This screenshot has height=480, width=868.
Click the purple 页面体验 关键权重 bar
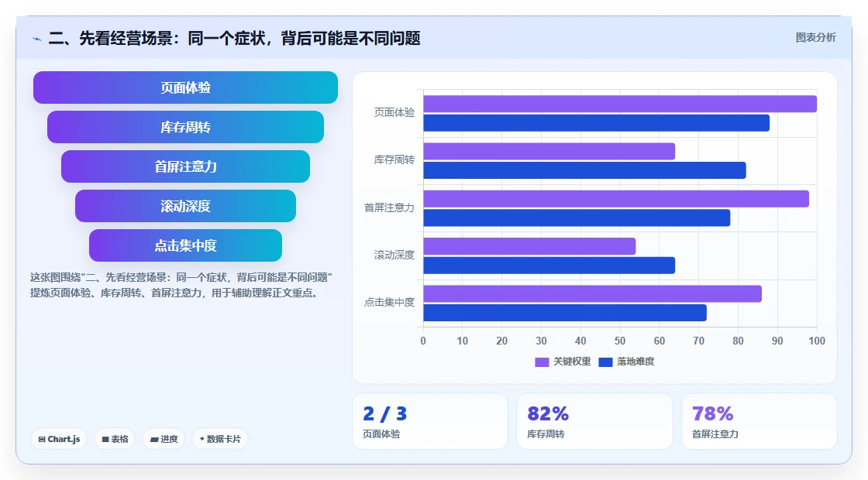click(620, 104)
